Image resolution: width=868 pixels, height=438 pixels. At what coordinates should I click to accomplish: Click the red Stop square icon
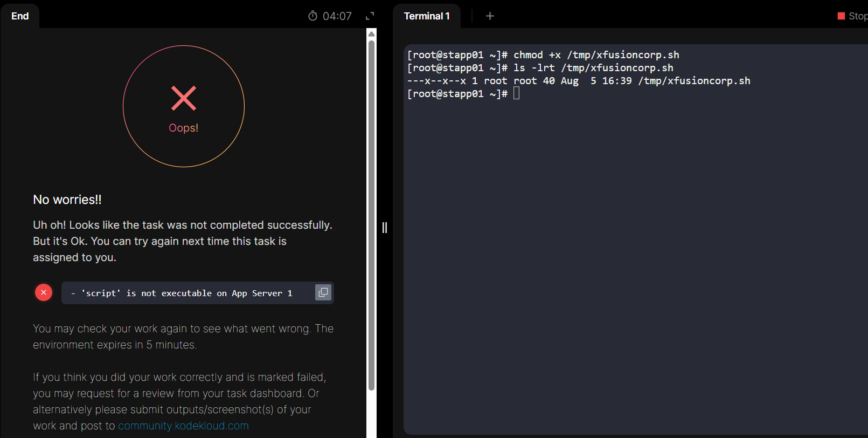click(841, 16)
